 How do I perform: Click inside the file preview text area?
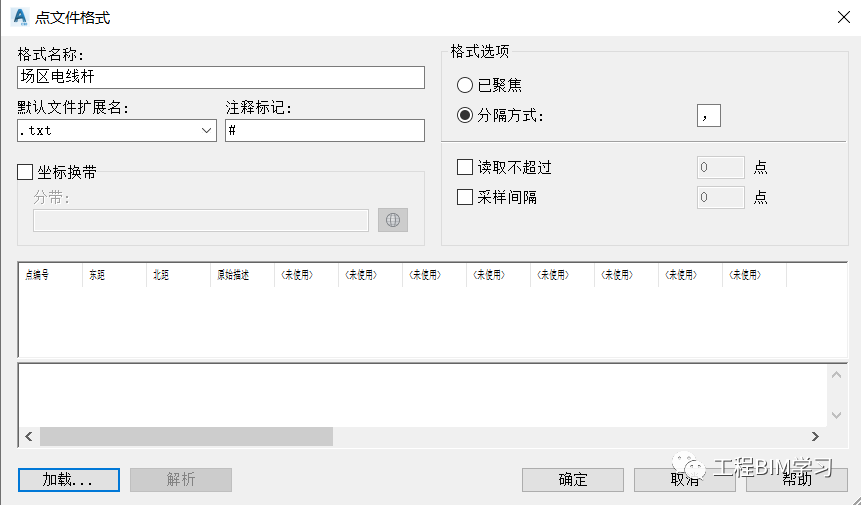click(423, 395)
